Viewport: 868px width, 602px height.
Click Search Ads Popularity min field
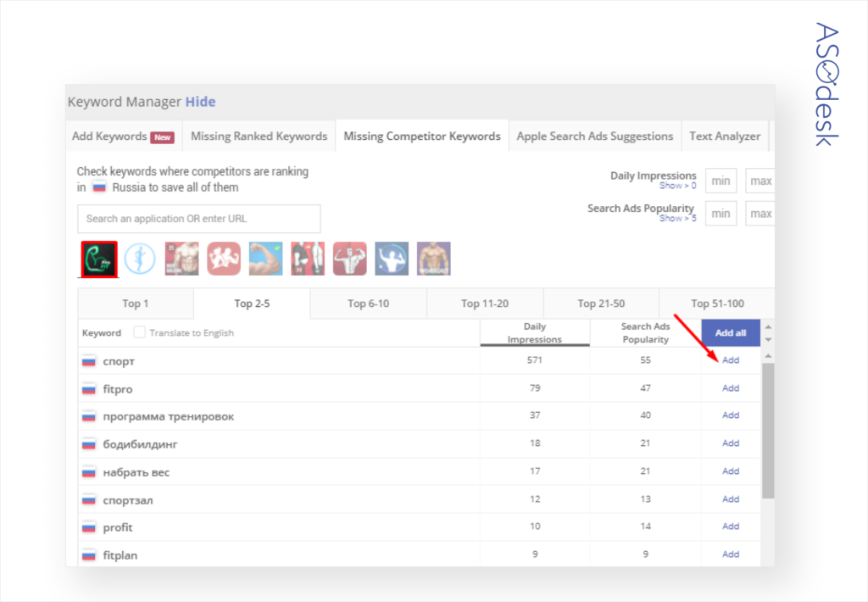click(721, 214)
